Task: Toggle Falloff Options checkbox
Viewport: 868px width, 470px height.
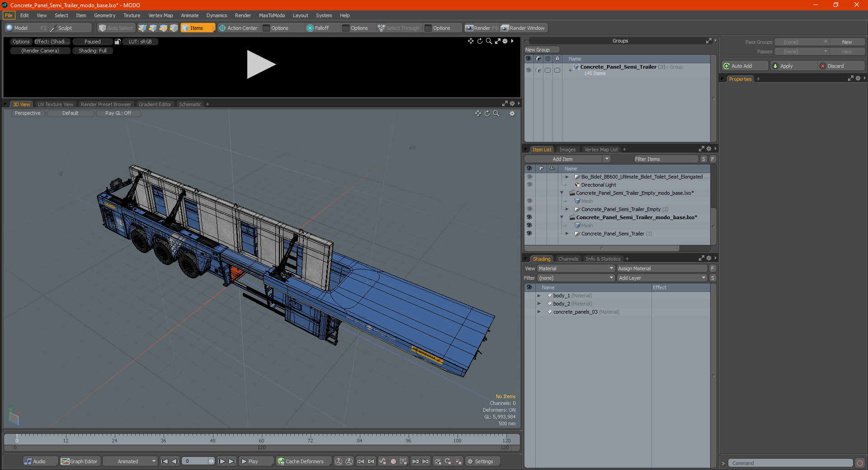Action: (346, 28)
